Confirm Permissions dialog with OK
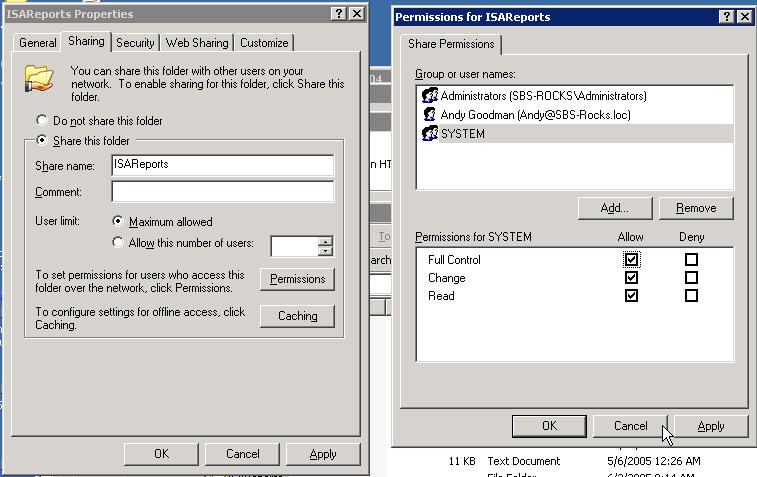This screenshot has height=477, width=757. [549, 426]
